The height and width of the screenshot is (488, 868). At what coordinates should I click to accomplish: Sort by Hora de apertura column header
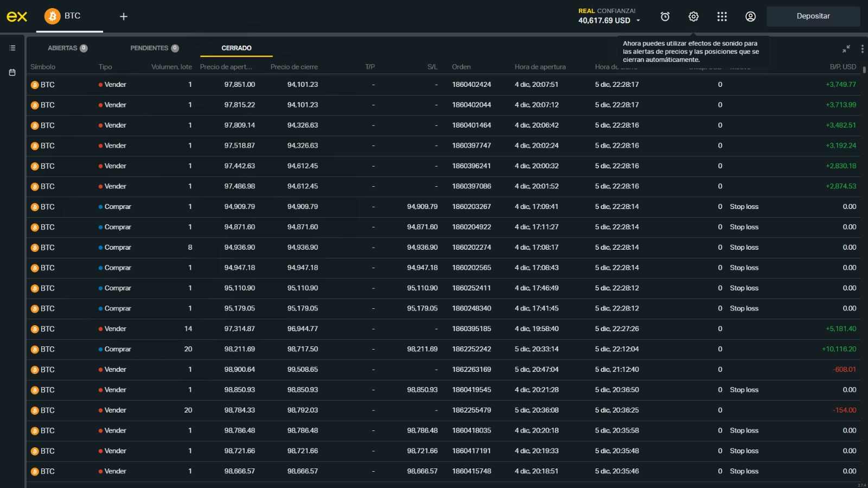540,67
